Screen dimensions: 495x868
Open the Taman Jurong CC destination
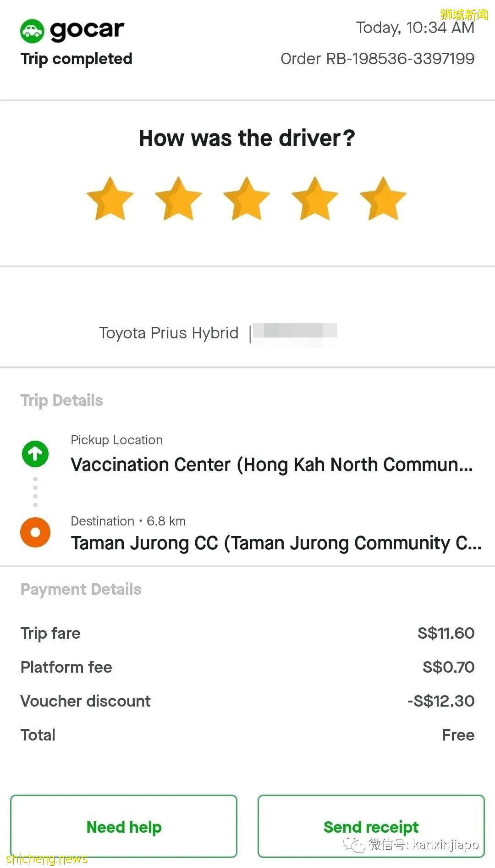click(276, 543)
